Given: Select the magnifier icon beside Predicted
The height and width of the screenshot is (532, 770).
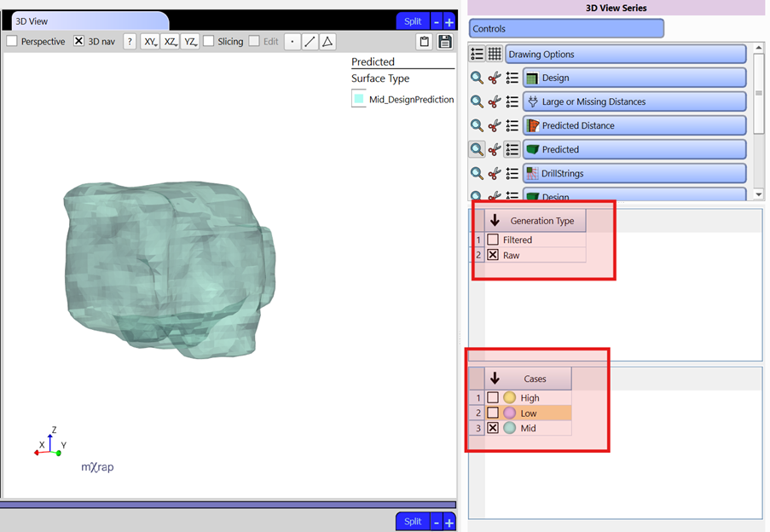Looking at the screenshot, I should (x=477, y=149).
